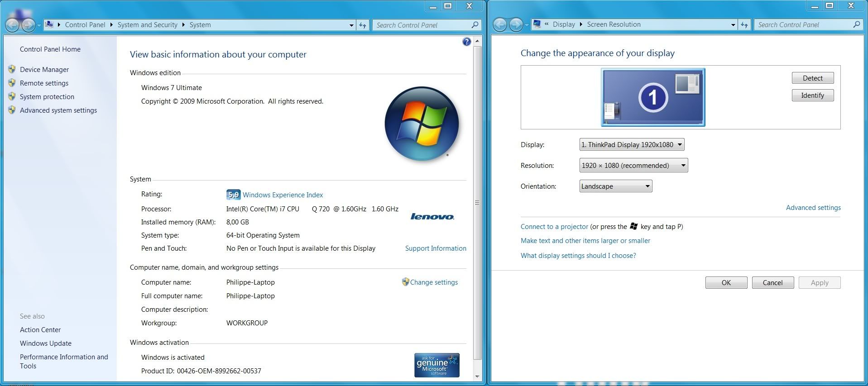The height and width of the screenshot is (386, 868).
Task: Click the display icon in Screen Resolution address bar
Action: pyautogui.click(x=537, y=24)
